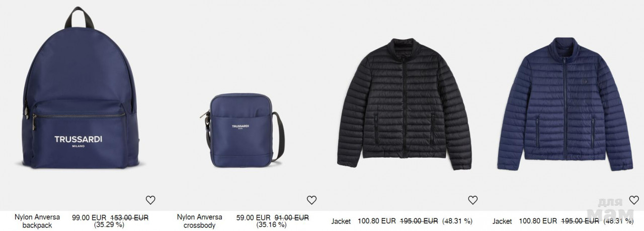Open the Jacket link priced 100.80 EUR (first)
The height and width of the screenshot is (231, 644).
click(x=341, y=221)
